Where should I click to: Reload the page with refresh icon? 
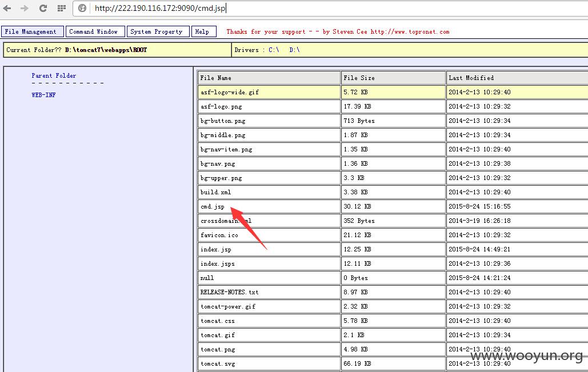click(x=43, y=8)
